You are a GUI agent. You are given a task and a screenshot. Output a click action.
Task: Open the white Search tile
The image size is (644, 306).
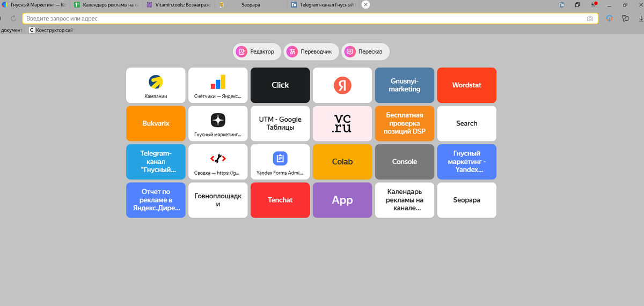point(467,124)
